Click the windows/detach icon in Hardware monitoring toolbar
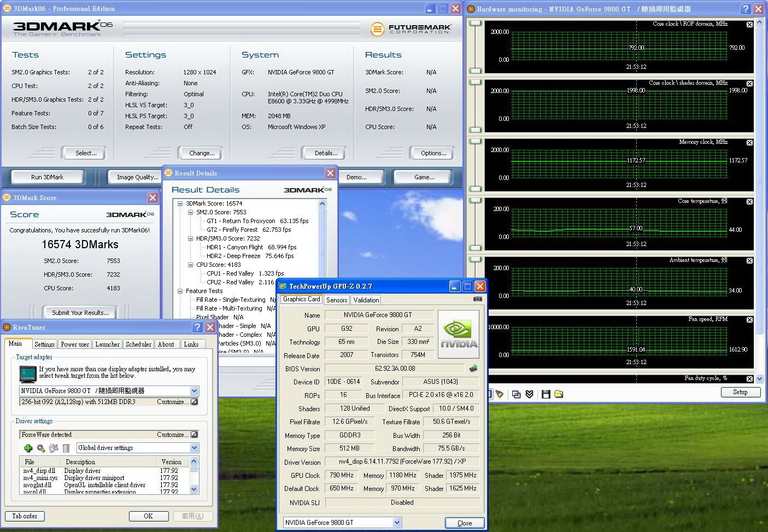This screenshot has width=768, height=532. (x=516, y=394)
